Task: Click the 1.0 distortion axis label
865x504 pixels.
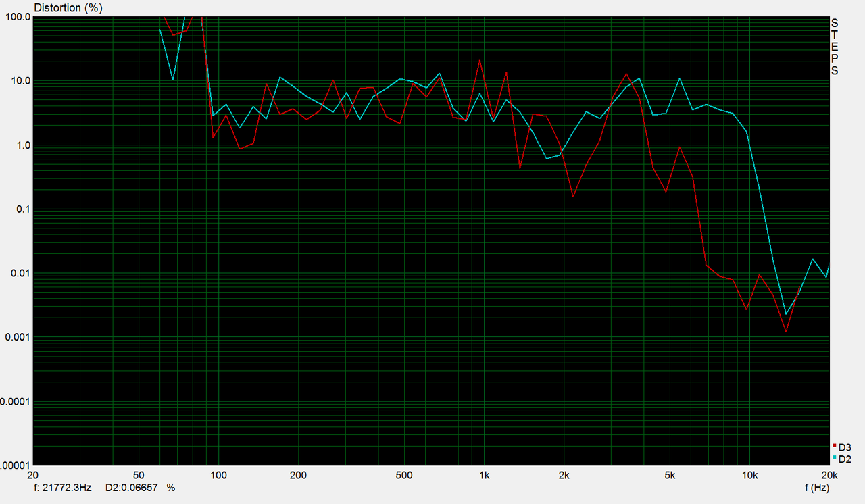Action: click(x=22, y=145)
